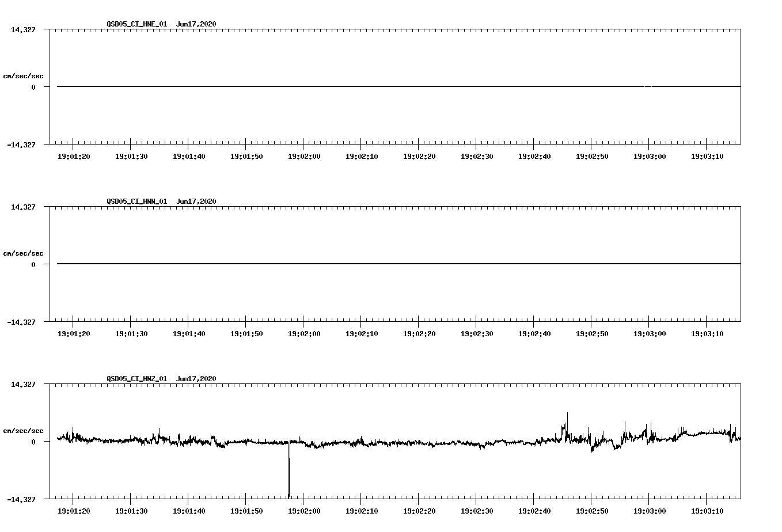The width and height of the screenshot is (782, 532).
Task: Click the 19:02:40 time label under HNZ plot
Action: click(534, 511)
